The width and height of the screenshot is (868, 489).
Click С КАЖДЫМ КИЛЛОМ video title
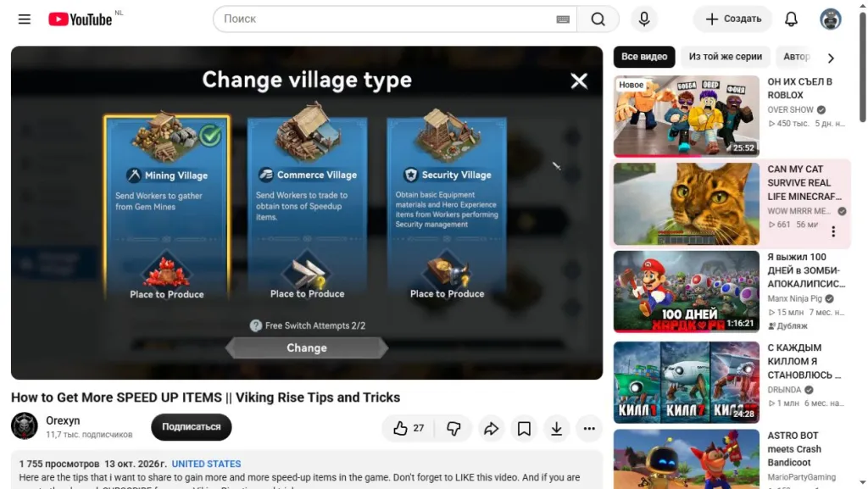pos(804,361)
